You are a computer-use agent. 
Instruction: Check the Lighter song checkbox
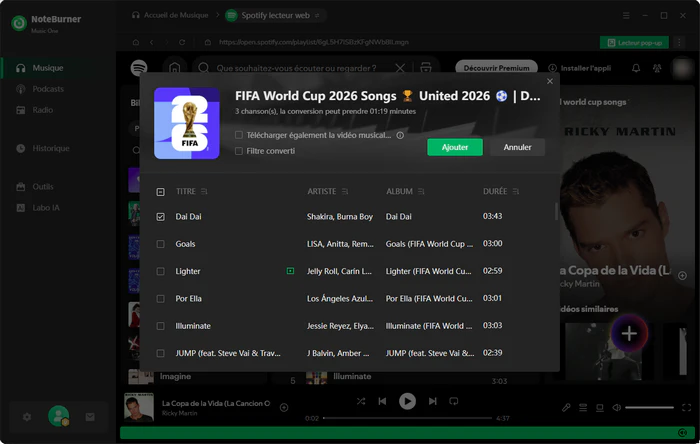pyautogui.click(x=161, y=271)
